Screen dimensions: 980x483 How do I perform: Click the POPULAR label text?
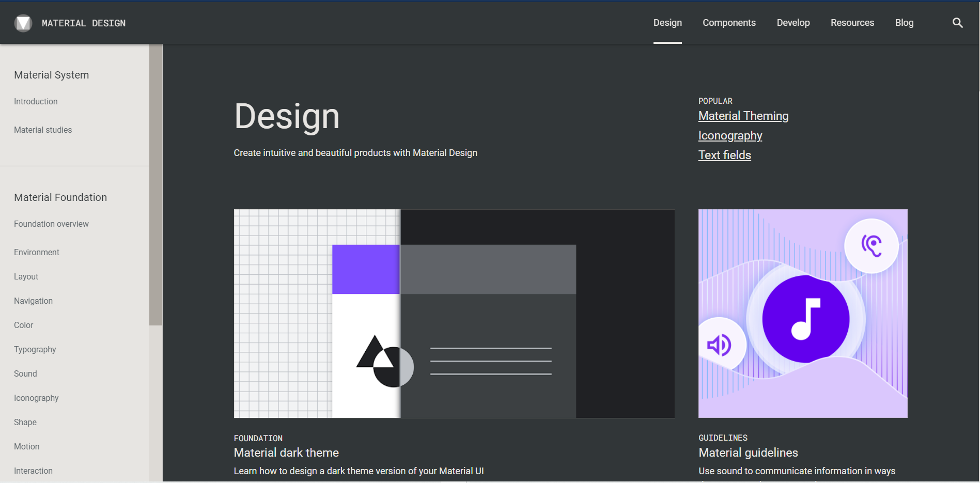click(x=715, y=101)
